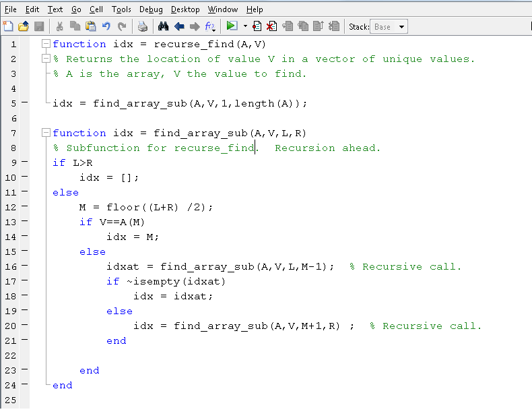
Task: Click 'if V==A(M)' on line 13
Action: 112,222
